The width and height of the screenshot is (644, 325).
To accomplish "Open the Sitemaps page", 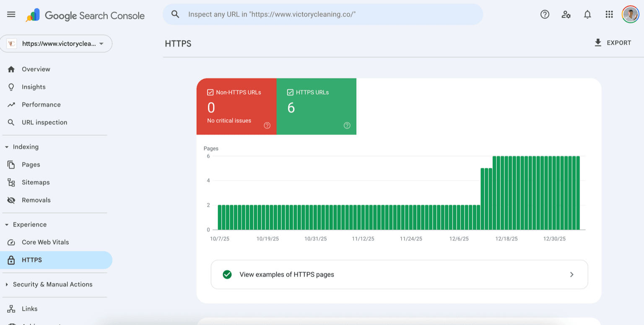I will 36,182.
